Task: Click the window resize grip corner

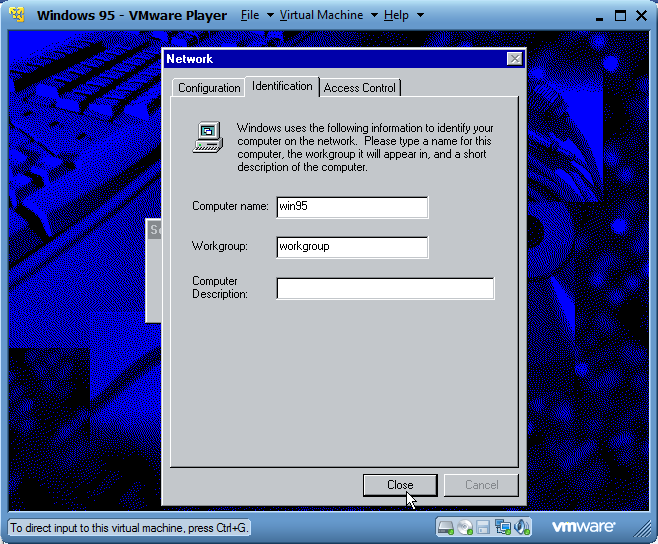Action: coord(642,529)
